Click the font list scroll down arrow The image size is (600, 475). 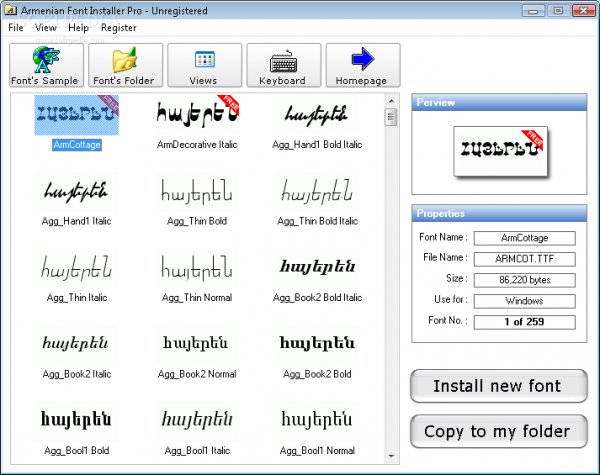point(391,456)
